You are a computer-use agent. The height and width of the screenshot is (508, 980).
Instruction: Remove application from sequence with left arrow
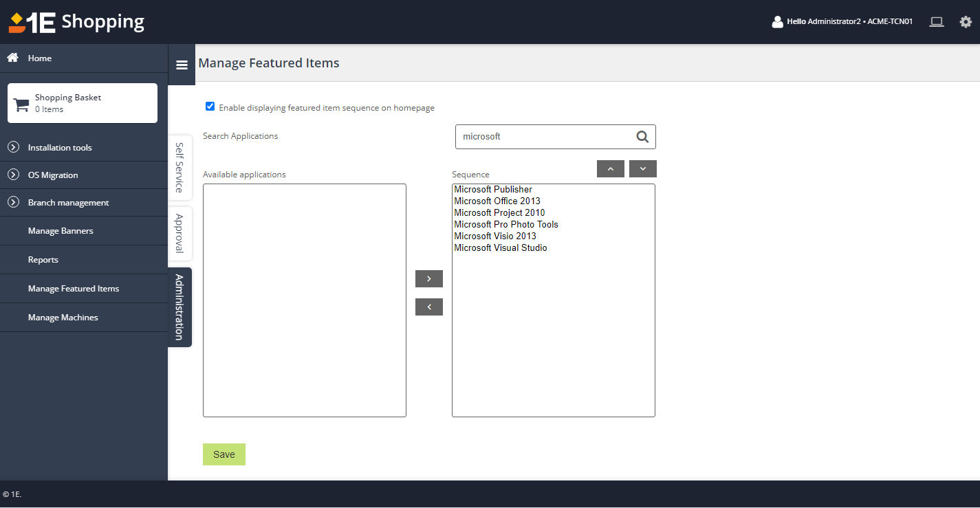428,307
